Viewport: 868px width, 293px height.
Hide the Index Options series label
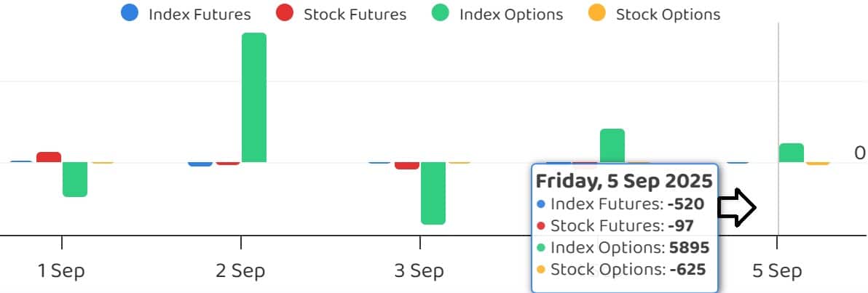[x=510, y=14]
